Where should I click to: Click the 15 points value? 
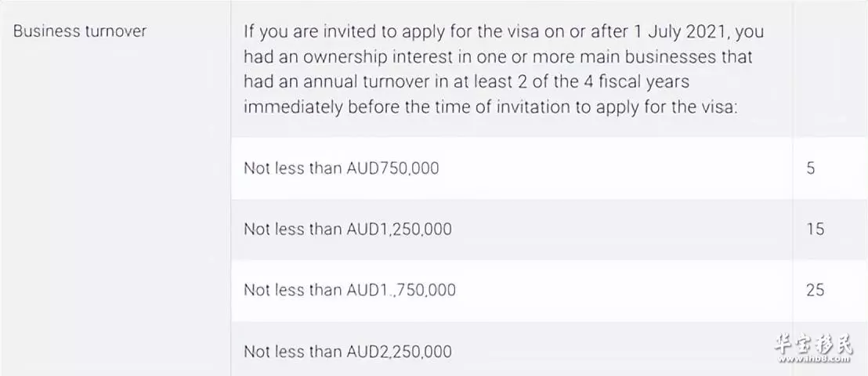point(815,230)
